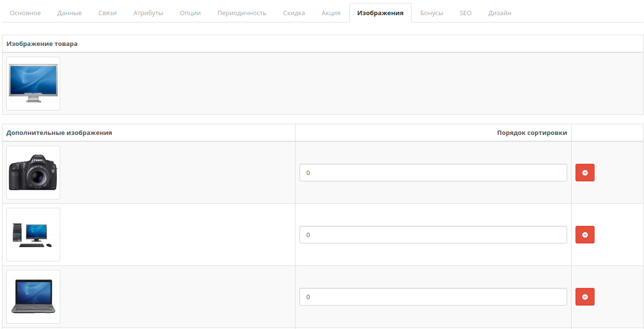Switch to the Дизайн tab
644x329 pixels.
pyautogui.click(x=500, y=13)
